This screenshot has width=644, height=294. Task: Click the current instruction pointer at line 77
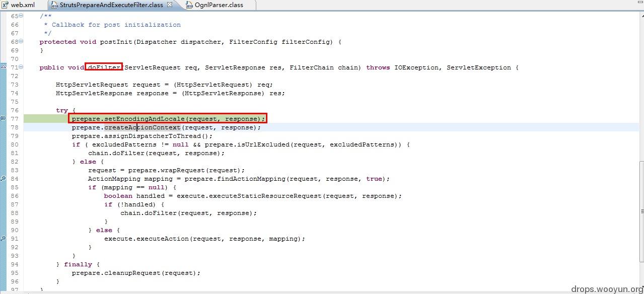tap(3, 118)
